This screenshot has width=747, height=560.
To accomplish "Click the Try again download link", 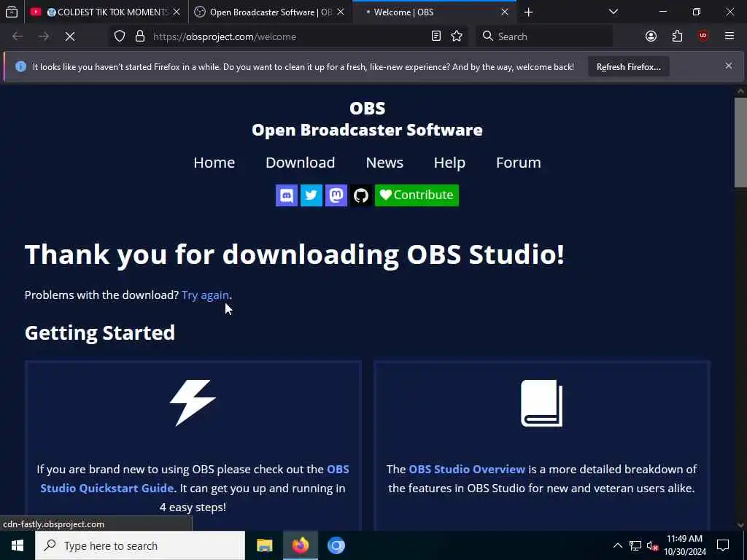I will (205, 295).
